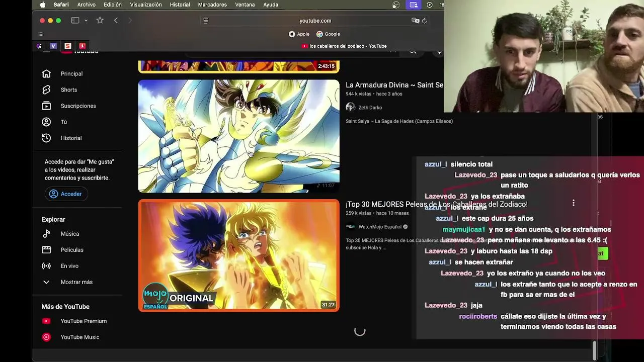This screenshot has width=644, height=362.
Task: Open La Armadura Divina video thumbnail
Action: tap(238, 136)
